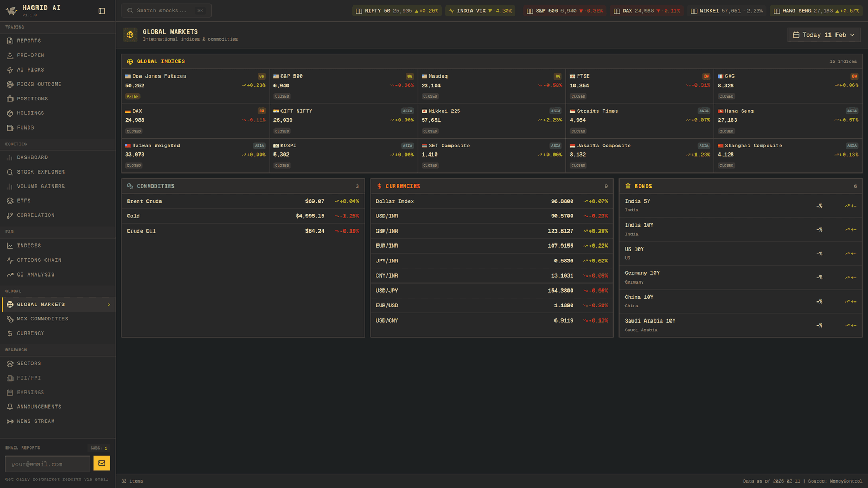Click the Shanghai Composite index card

pyautogui.click(x=788, y=156)
